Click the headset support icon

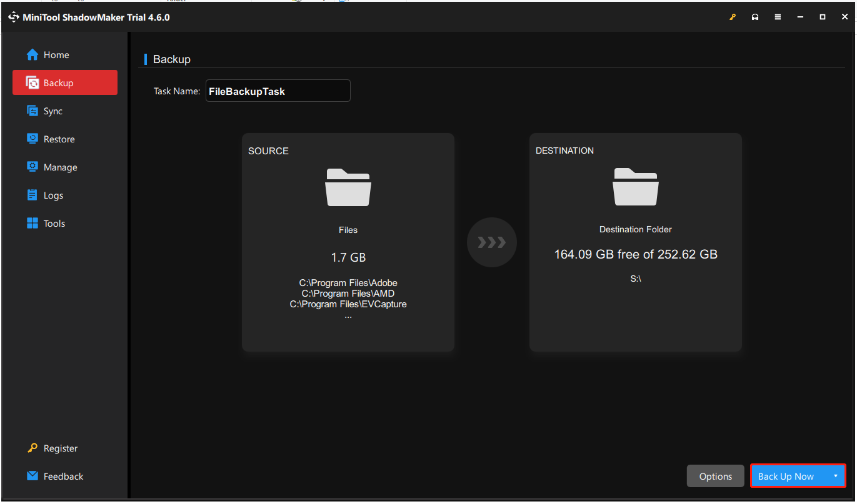coord(755,17)
